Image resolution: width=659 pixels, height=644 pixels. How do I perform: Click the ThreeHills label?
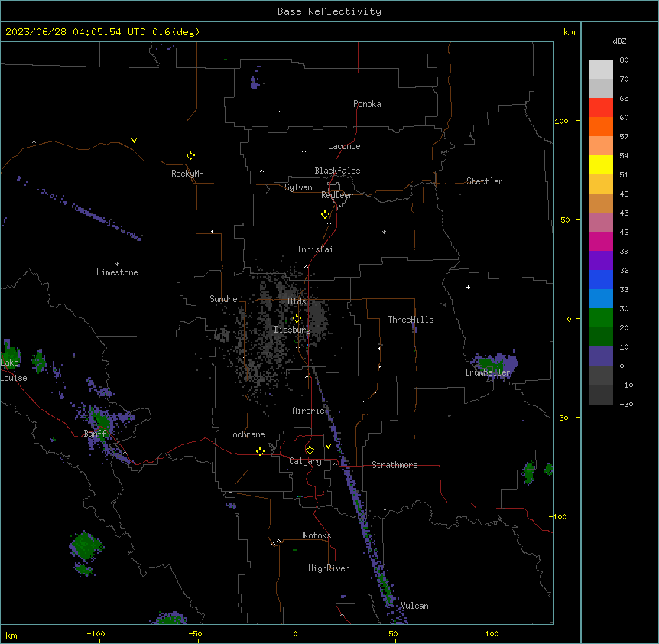pyautogui.click(x=411, y=320)
